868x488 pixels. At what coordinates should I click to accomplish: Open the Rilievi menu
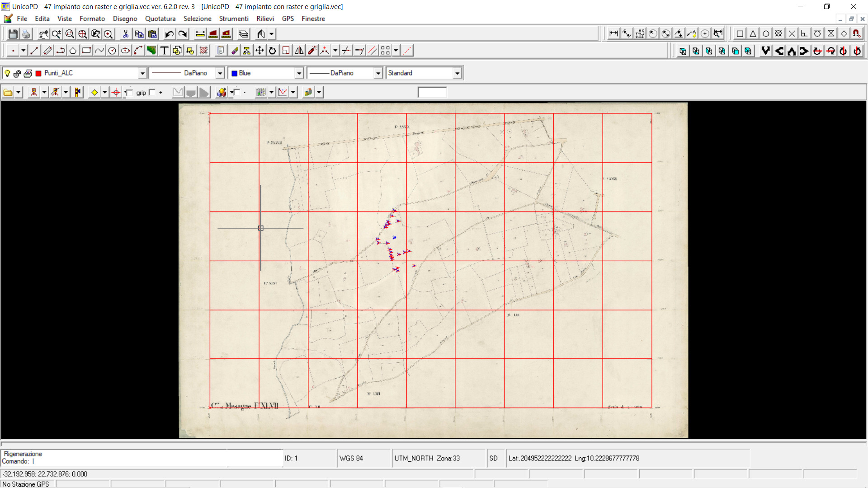(x=265, y=19)
